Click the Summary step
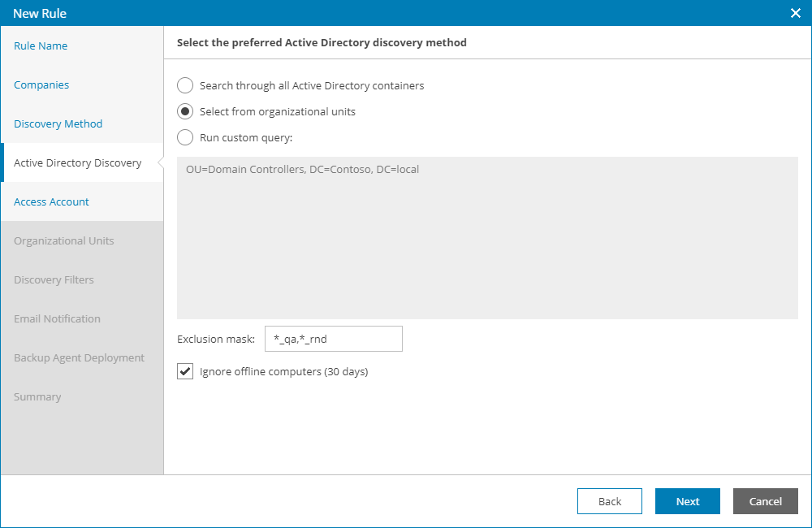This screenshot has width=812, height=528. coord(37,397)
